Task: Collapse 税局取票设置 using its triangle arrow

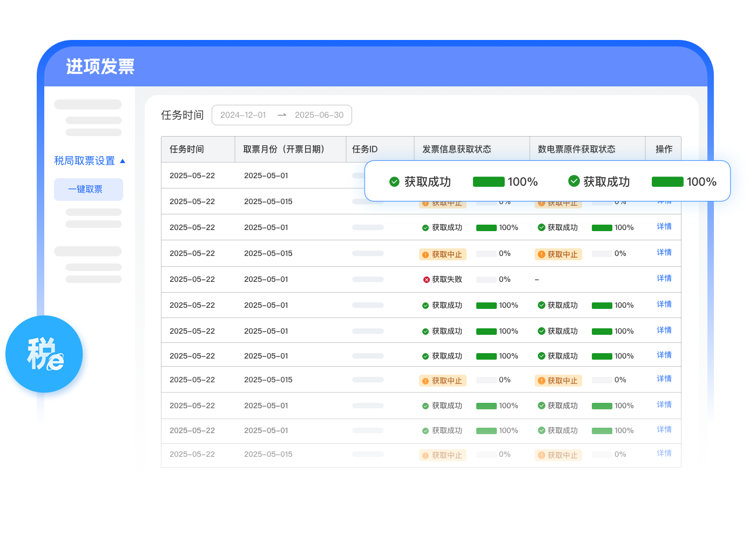Action: point(123,161)
